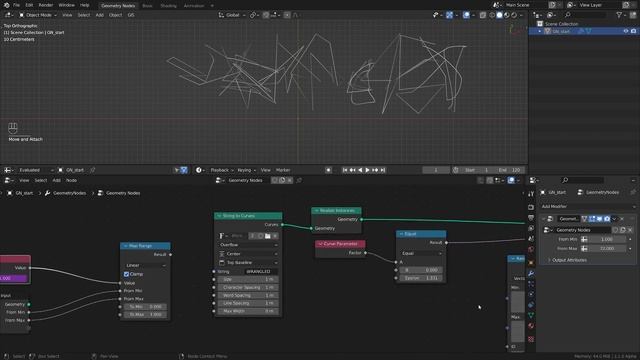Disable GN_start render camera icon in outliner
640x360 pixels.
[633, 31]
